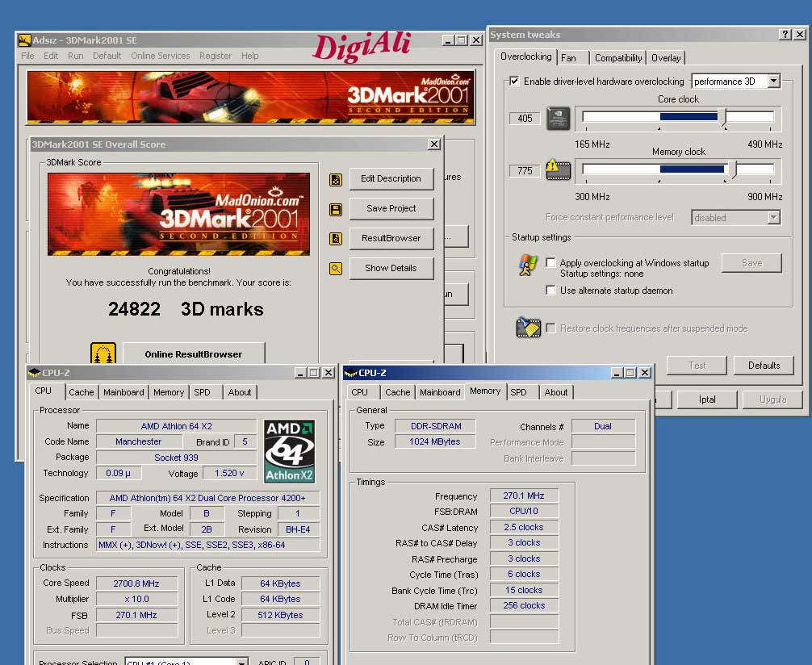Open the performance 3D dropdown
Screen dimensions: 812x665
774,81
